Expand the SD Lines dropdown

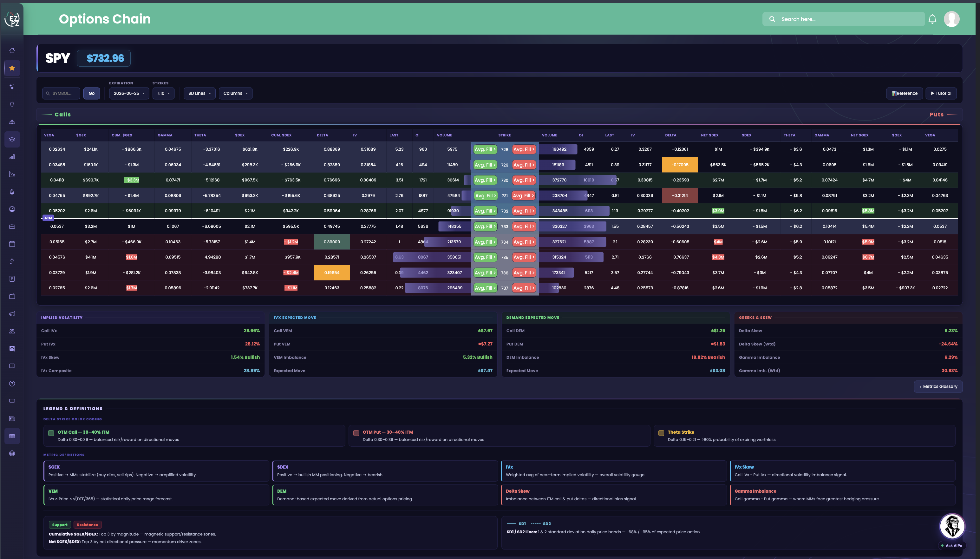(199, 93)
